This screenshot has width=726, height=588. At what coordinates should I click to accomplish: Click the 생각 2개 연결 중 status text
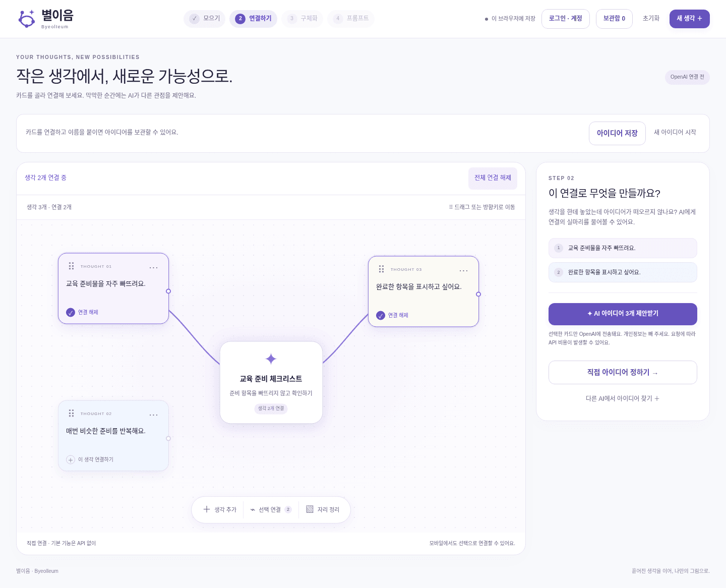(x=45, y=178)
